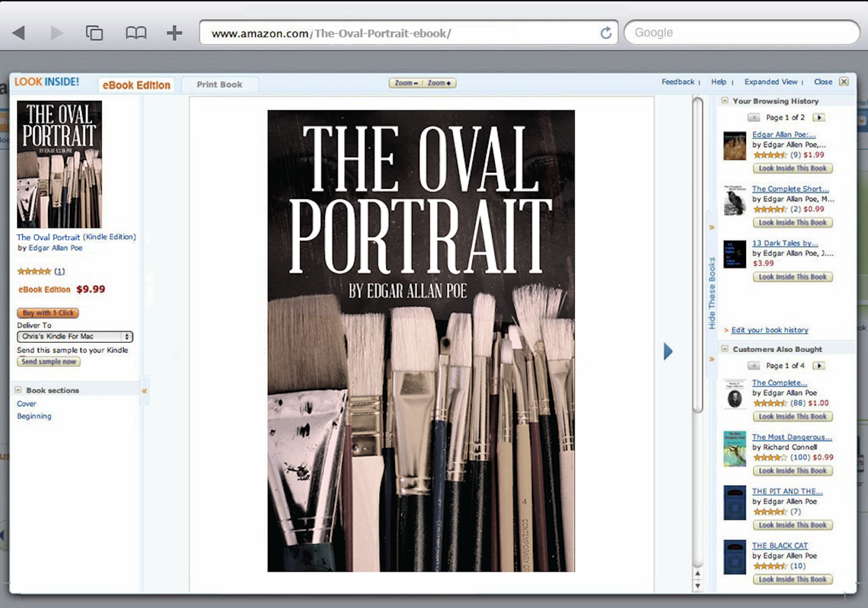Open the tabs overview icon
The image size is (868, 608).
94,33
